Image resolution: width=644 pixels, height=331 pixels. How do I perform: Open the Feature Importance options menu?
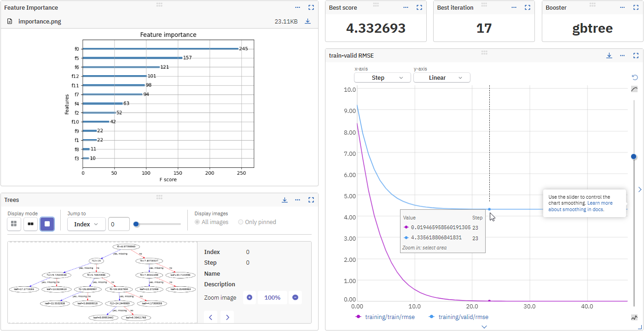297,7
